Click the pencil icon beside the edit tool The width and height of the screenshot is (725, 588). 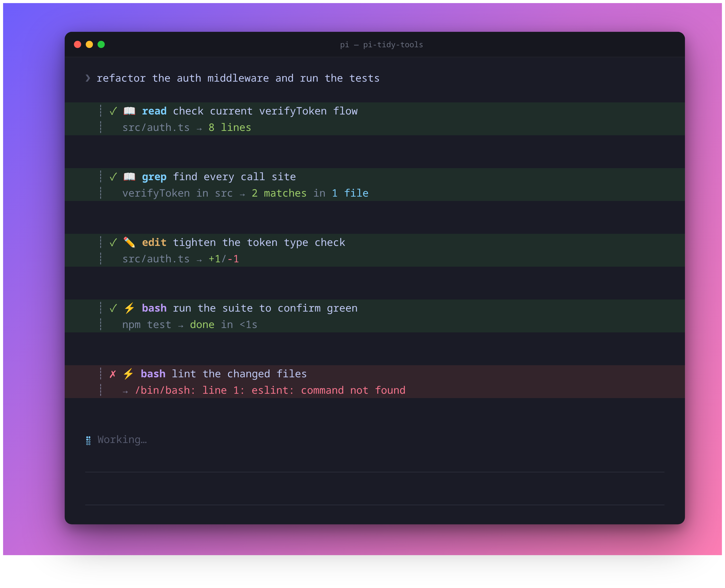pyautogui.click(x=129, y=243)
